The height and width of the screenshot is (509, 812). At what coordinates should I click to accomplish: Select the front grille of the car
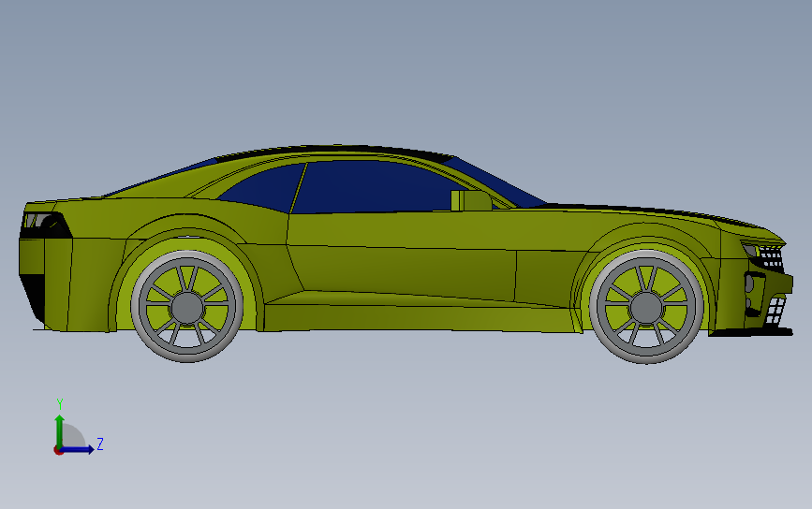click(x=771, y=258)
